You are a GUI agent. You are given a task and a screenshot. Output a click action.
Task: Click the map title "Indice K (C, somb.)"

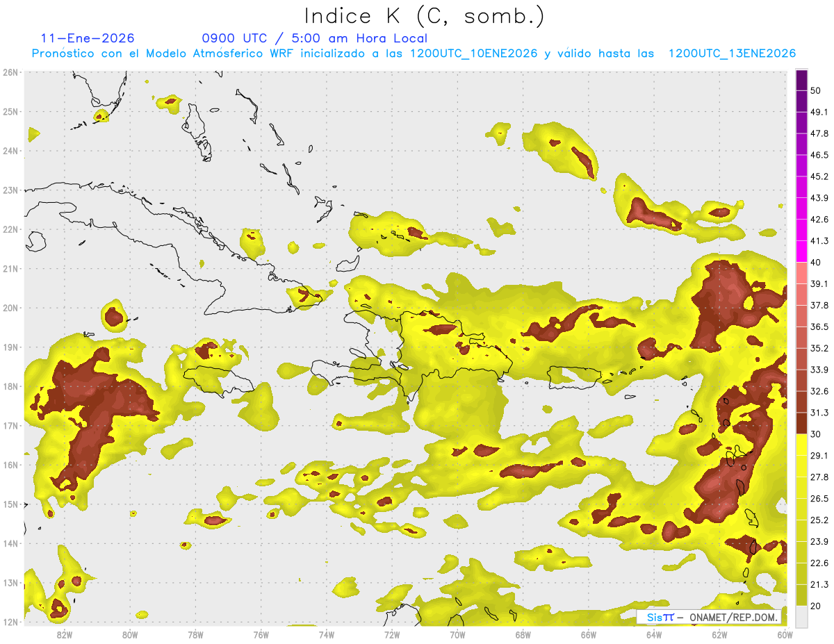(425, 16)
